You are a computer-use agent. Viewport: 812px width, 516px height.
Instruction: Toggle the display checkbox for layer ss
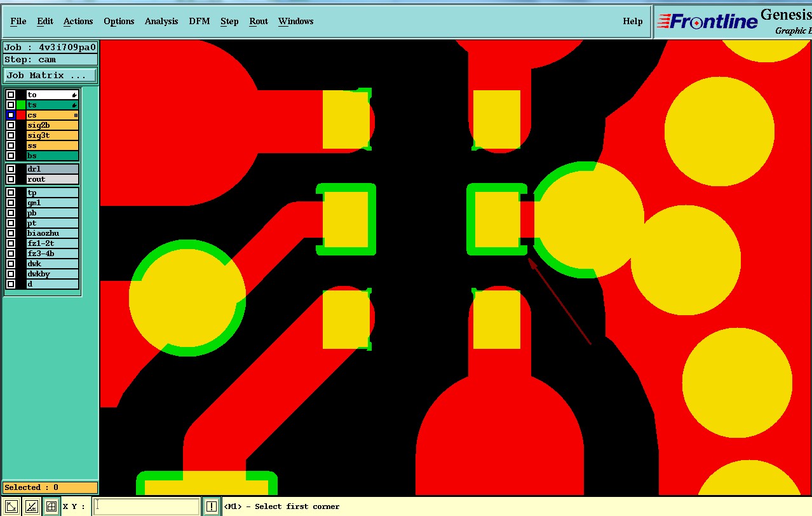[11, 146]
